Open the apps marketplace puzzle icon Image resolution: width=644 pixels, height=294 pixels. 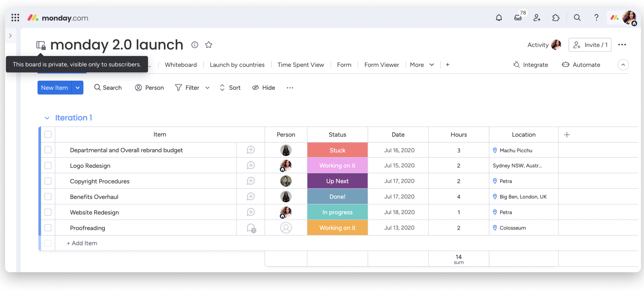pos(556,18)
